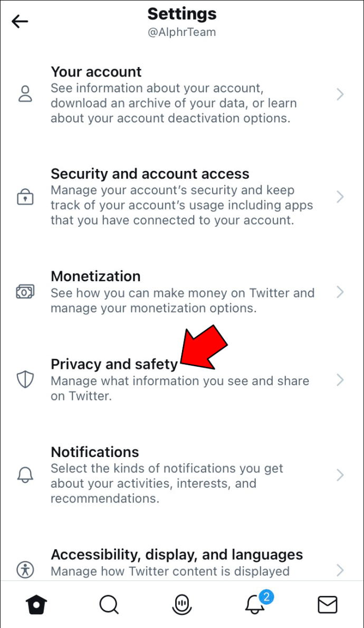Viewport: 364px width, 628px height.
Task: Open the Spaces microphone tab
Action: coord(182,604)
